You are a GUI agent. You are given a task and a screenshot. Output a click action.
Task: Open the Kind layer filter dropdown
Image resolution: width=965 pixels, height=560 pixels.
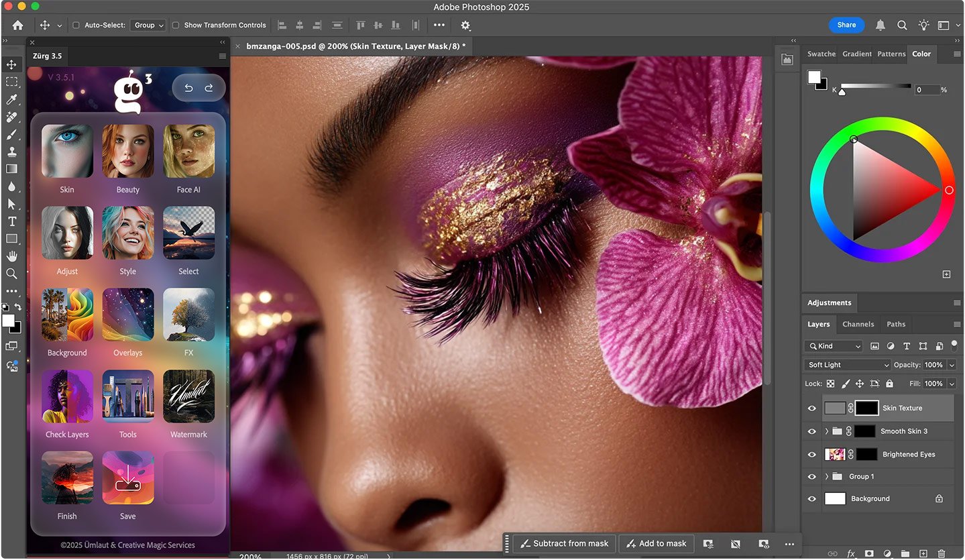point(833,346)
